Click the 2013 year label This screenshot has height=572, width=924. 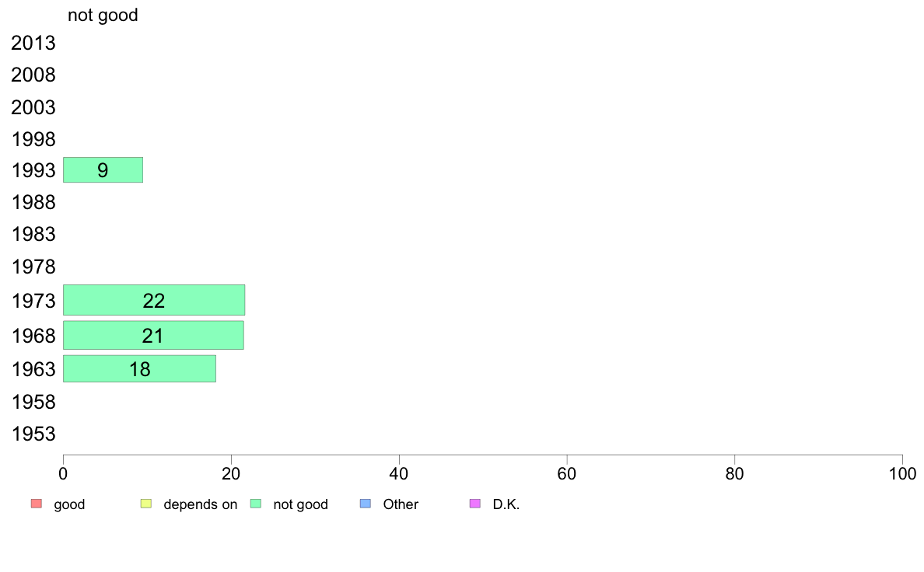[33, 43]
